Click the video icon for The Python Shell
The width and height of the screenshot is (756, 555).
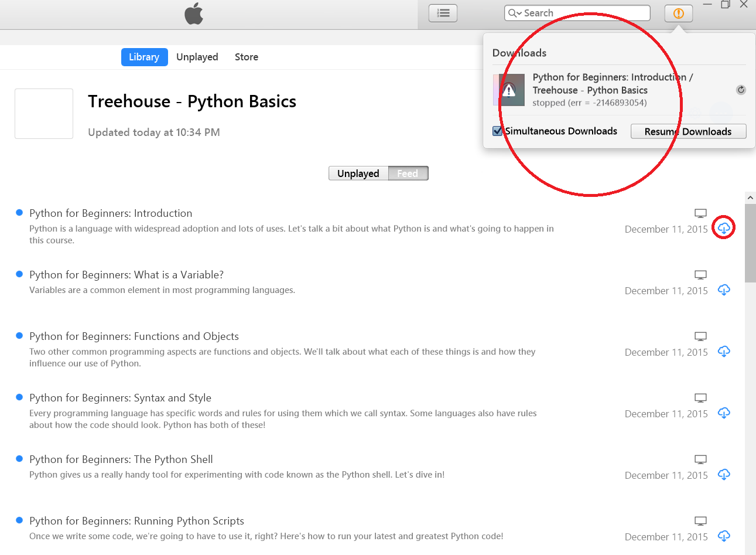tap(700, 459)
